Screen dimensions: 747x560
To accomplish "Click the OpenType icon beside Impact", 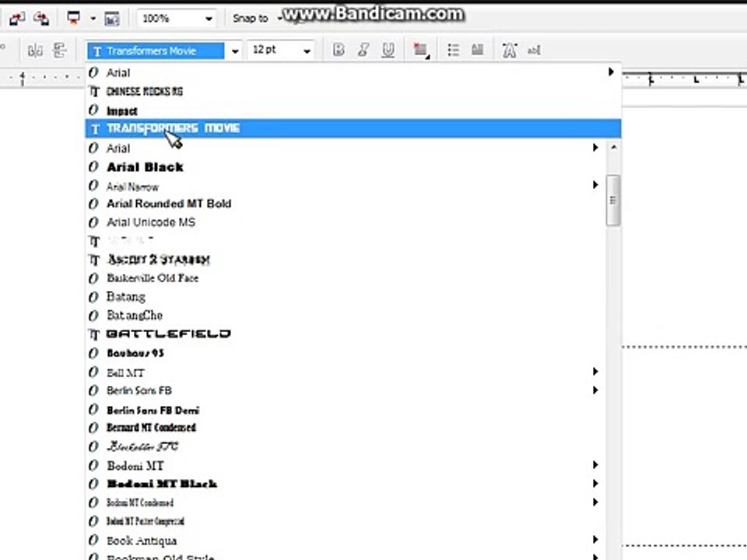I will tap(93, 110).
